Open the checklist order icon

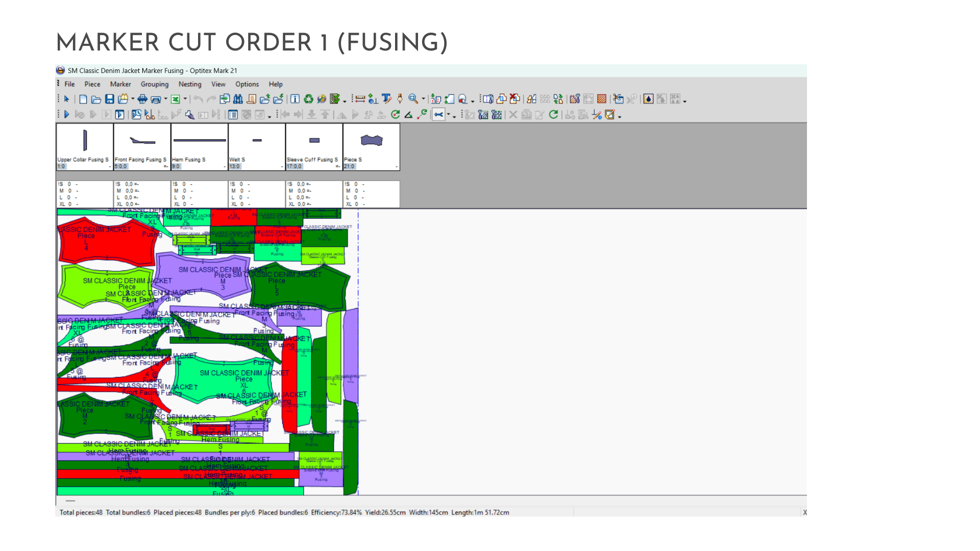(x=335, y=99)
